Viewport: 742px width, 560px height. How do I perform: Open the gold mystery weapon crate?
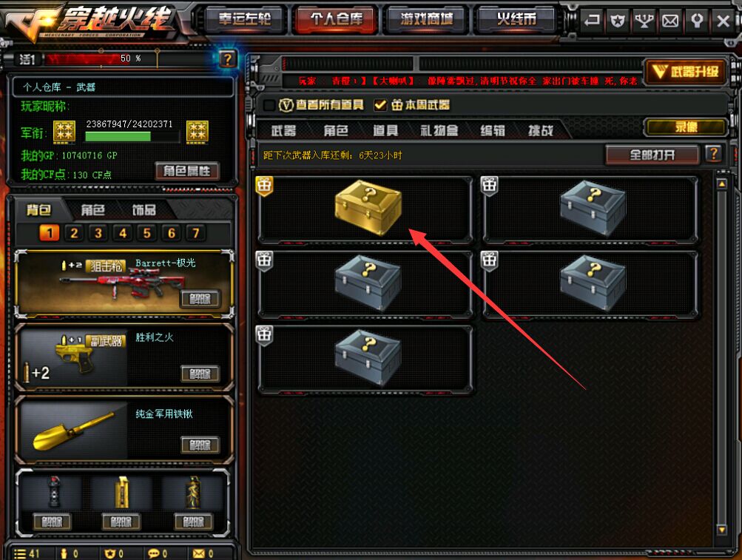click(368, 207)
